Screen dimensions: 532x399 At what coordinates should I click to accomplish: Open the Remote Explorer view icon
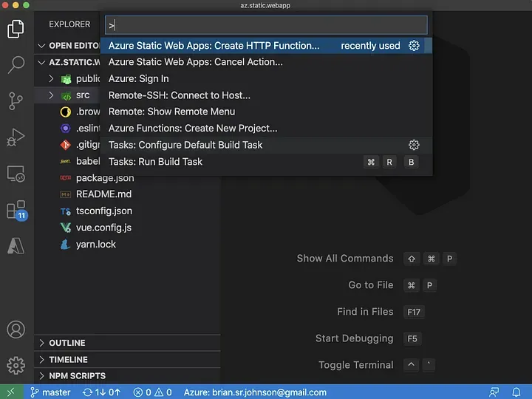point(16,174)
